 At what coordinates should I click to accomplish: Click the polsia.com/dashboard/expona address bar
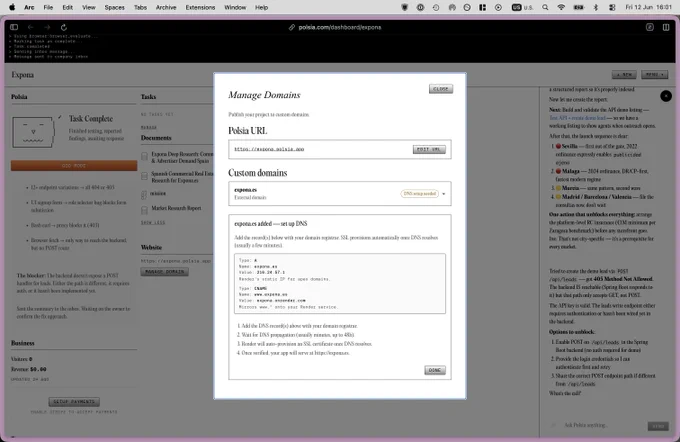pyautogui.click(x=340, y=27)
